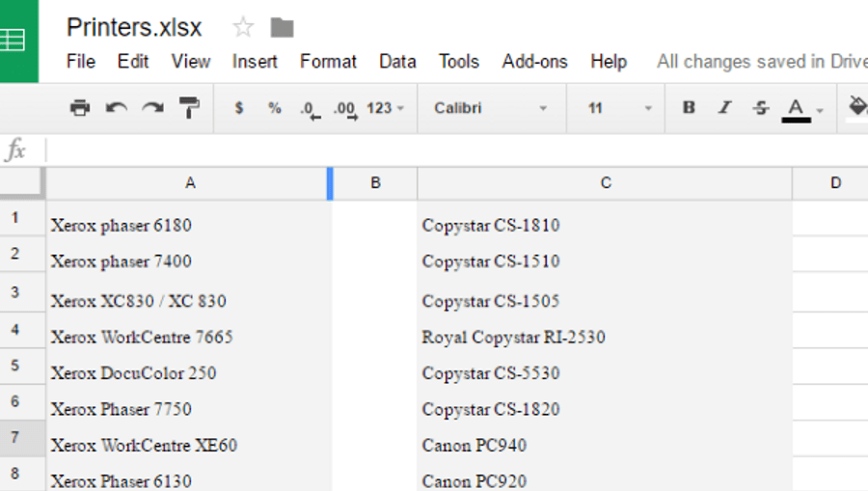
Task: Select row 1 header
Action: [21, 218]
